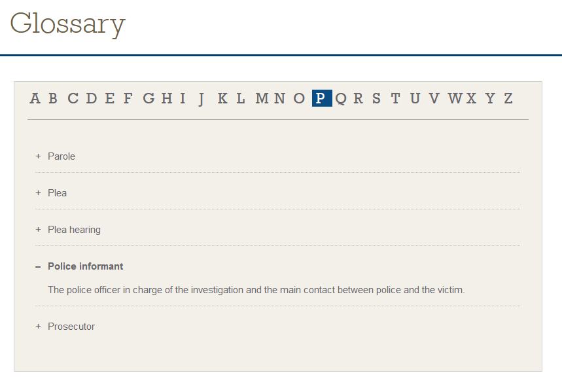The width and height of the screenshot is (562, 392).
Task: Click the Glossary page heading
Action: pyautogui.click(x=68, y=24)
